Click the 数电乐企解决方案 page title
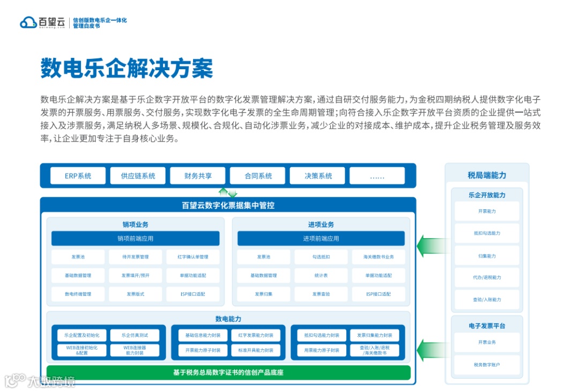Screen dimensions: 579x392 127,68
